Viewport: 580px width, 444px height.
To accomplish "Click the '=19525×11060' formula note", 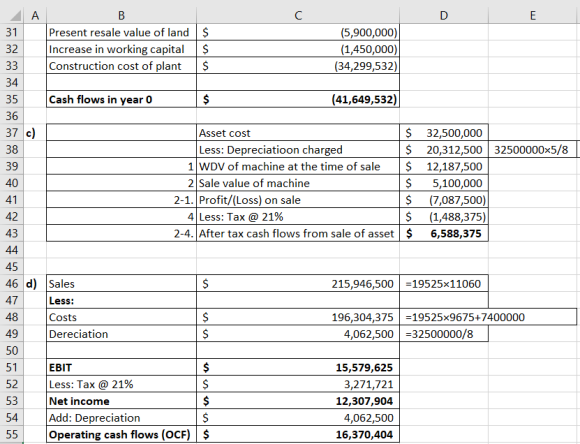I will pyautogui.click(x=444, y=284).
